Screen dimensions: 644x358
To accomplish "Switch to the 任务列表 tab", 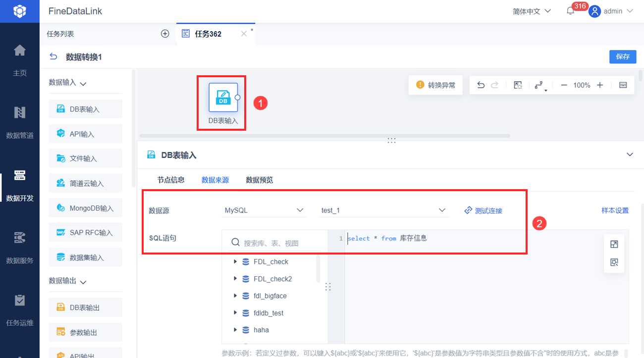I will click(60, 34).
